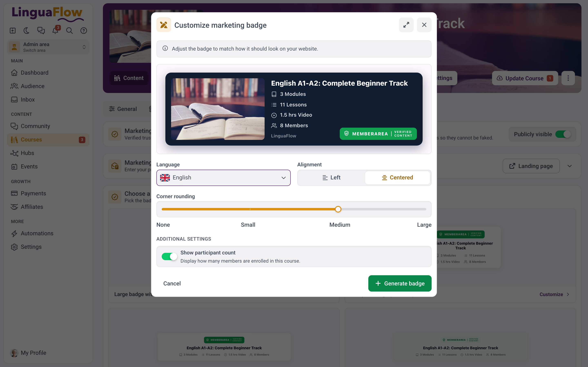
Task: Cancel the badge customization
Action: [172, 283]
